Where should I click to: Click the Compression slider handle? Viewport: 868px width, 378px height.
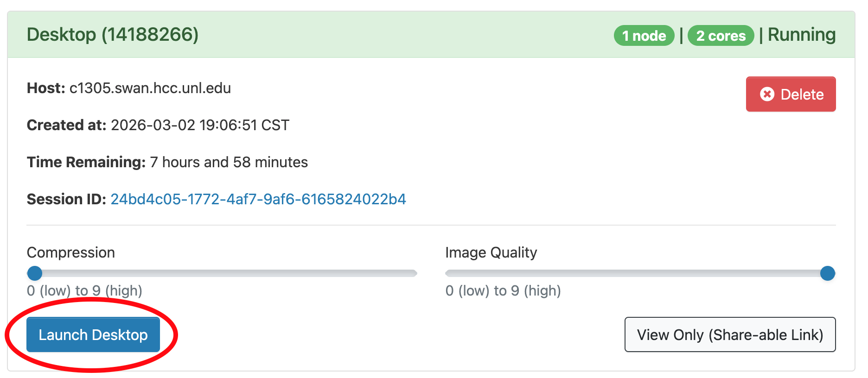35,273
